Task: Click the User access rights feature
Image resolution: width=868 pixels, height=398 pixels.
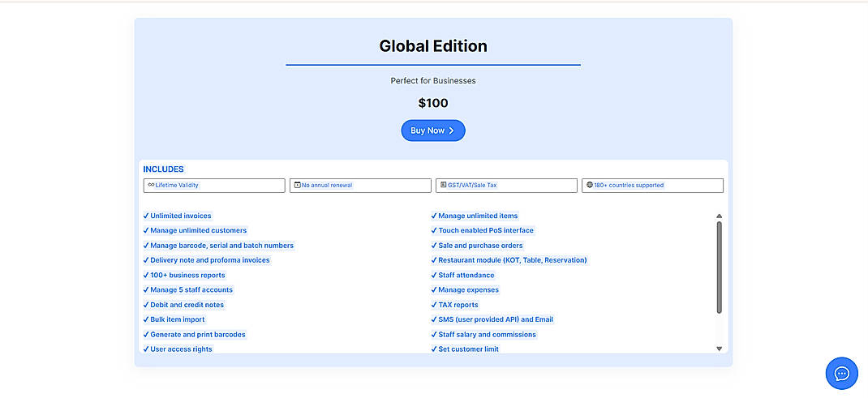Action: pos(178,349)
